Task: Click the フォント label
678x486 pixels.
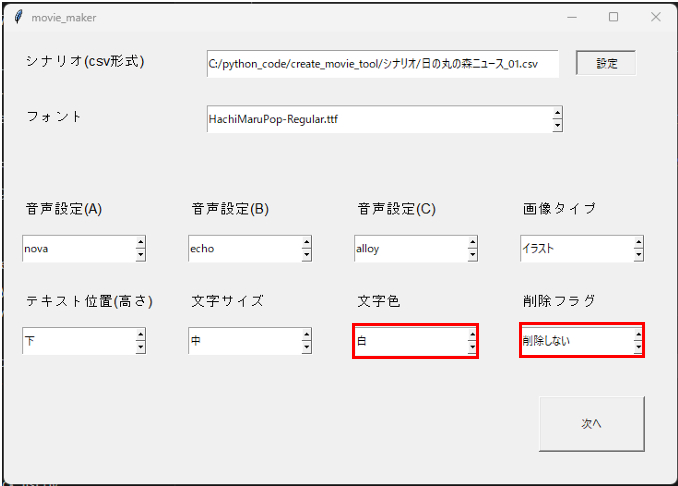Action: point(54,116)
